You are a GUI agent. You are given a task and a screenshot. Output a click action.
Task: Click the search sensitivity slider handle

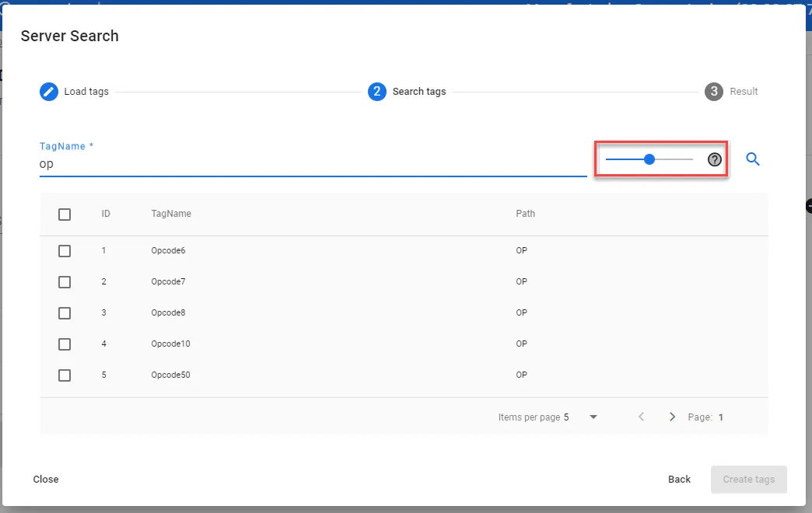649,159
